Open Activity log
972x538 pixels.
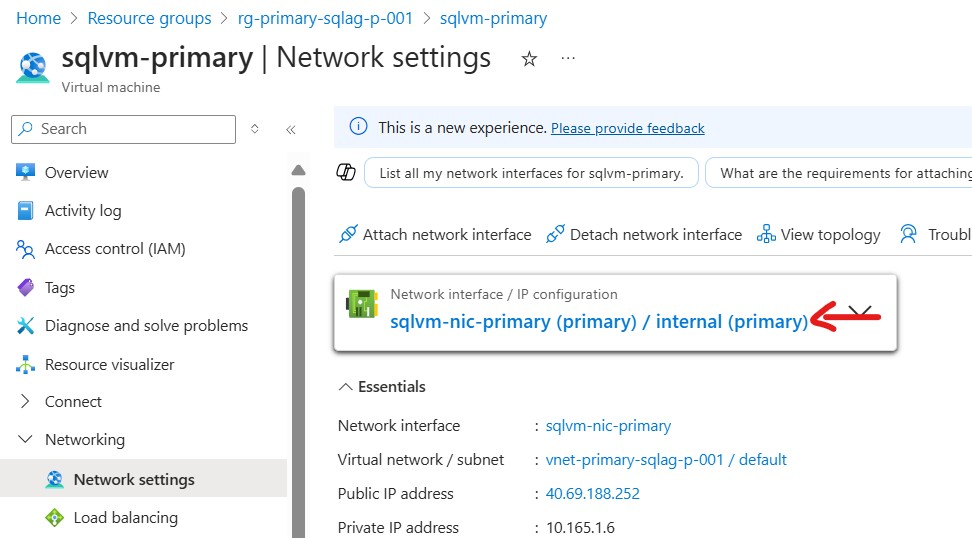click(x=83, y=211)
